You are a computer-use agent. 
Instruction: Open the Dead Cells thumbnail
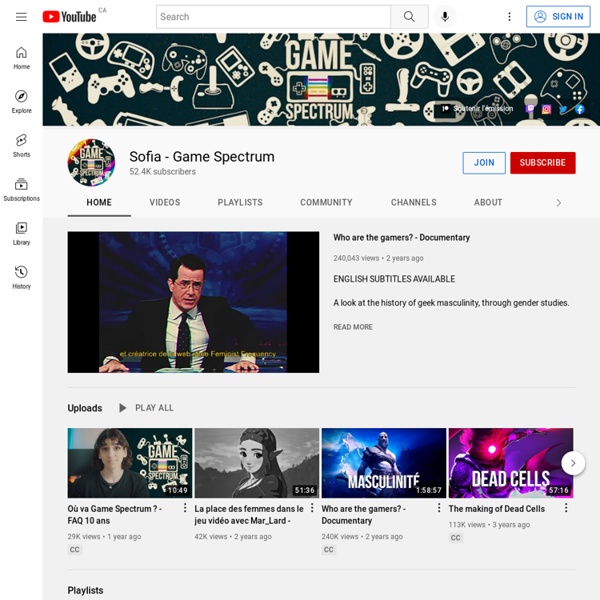coord(511,463)
